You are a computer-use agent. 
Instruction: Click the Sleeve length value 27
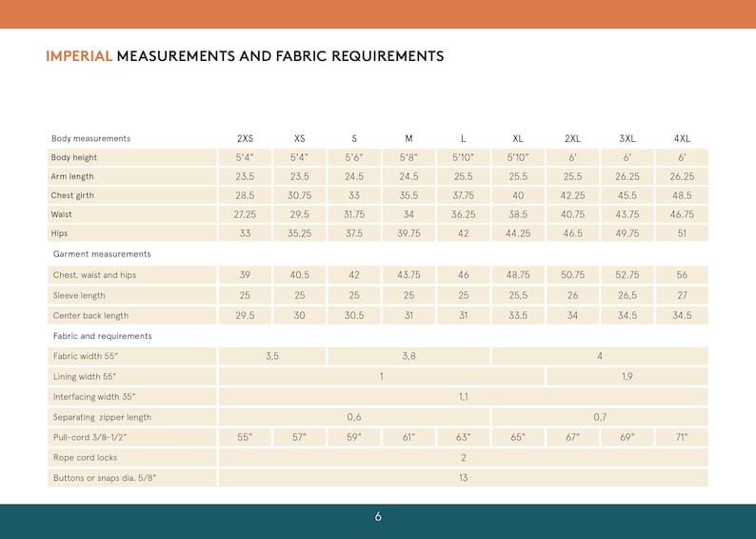(682, 295)
